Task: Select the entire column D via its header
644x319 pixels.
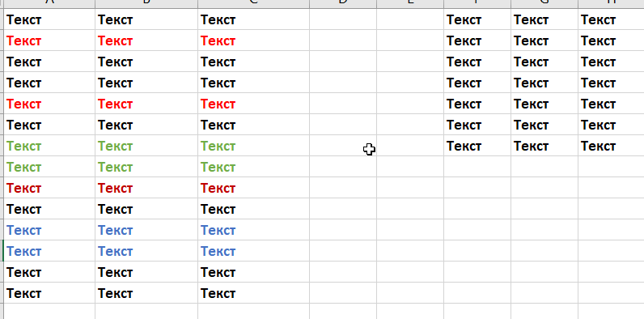Action: [x=342, y=3]
